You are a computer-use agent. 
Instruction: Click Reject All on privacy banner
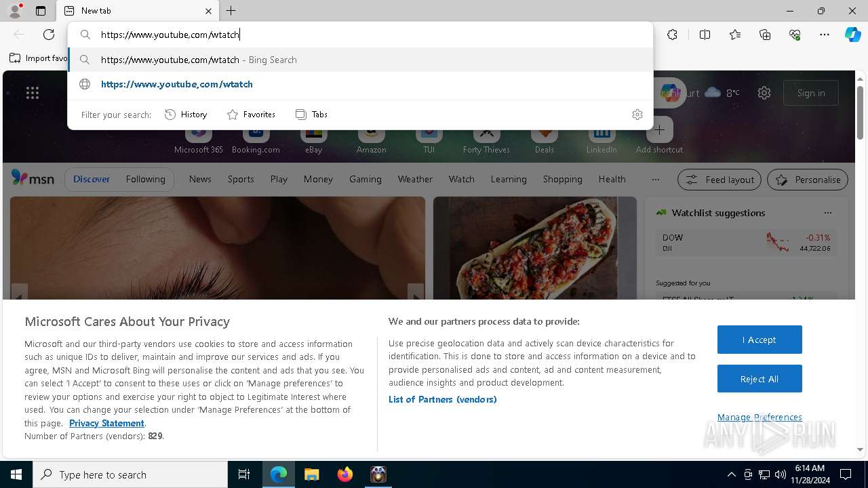(x=759, y=379)
